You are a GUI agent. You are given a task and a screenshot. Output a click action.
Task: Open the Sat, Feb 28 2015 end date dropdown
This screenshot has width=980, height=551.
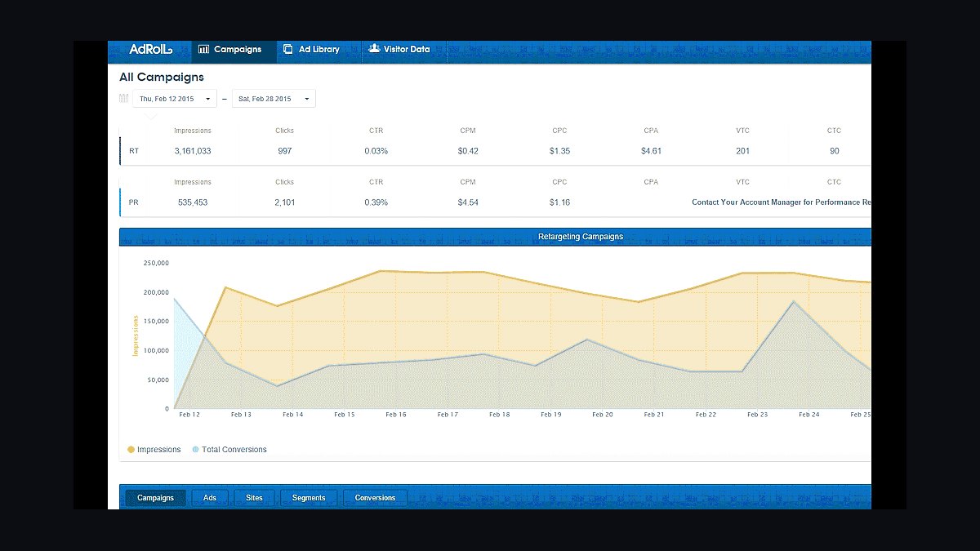pyautogui.click(x=274, y=99)
